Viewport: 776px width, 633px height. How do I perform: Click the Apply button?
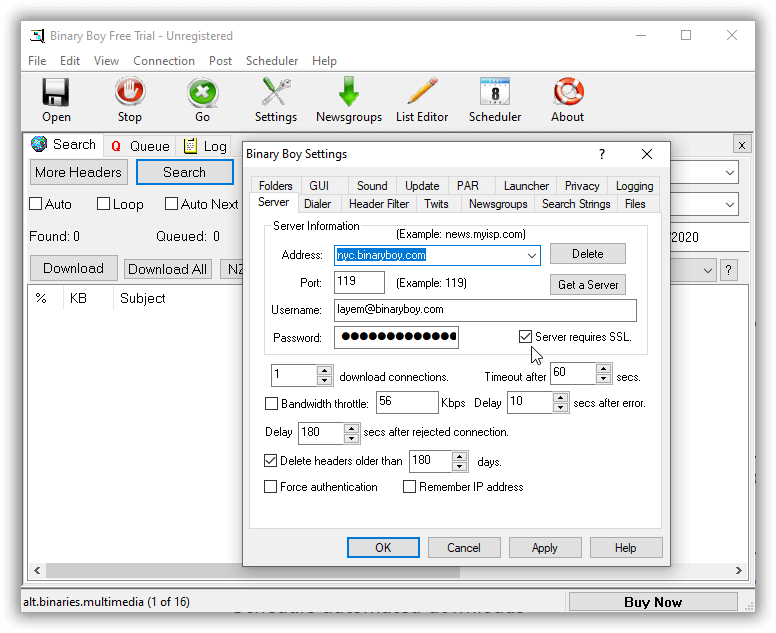tap(545, 547)
